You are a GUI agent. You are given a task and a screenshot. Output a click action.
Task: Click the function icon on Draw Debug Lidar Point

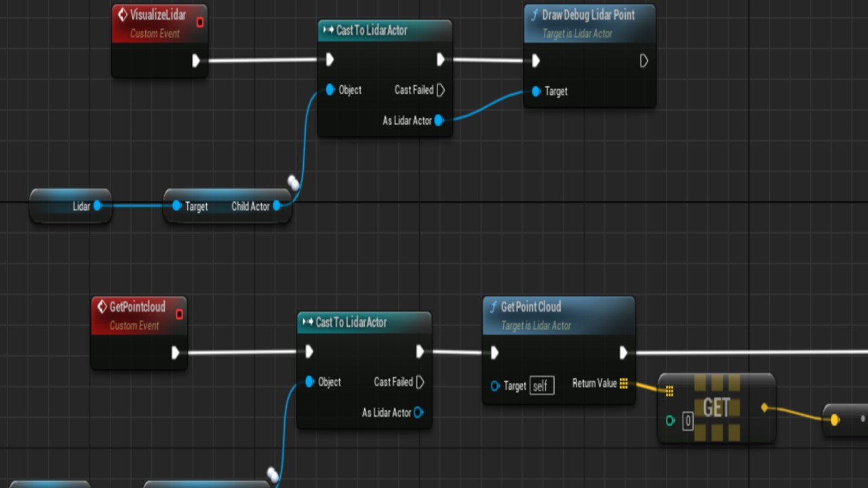point(534,15)
